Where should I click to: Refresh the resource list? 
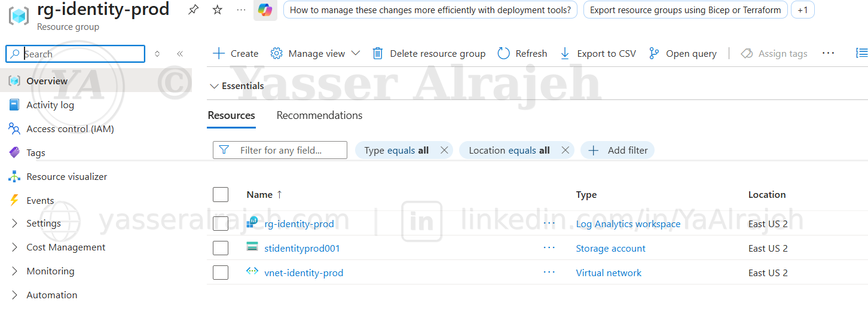click(522, 53)
